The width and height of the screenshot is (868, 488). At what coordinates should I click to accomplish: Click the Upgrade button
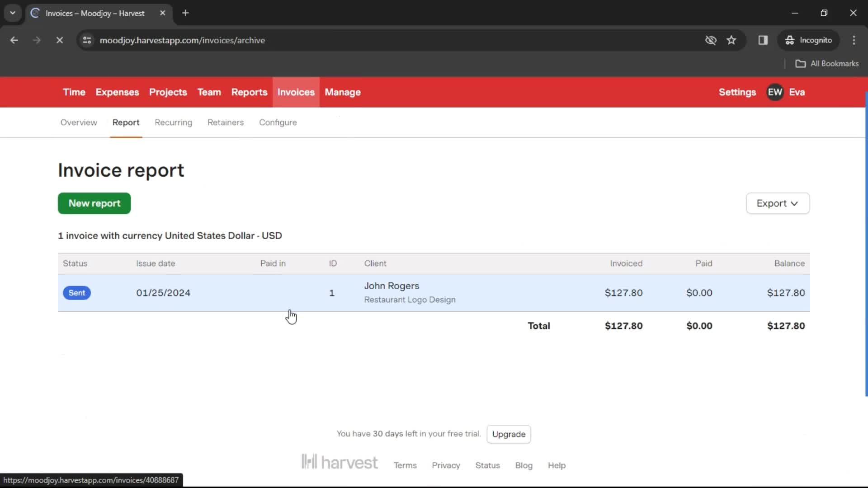(x=509, y=434)
